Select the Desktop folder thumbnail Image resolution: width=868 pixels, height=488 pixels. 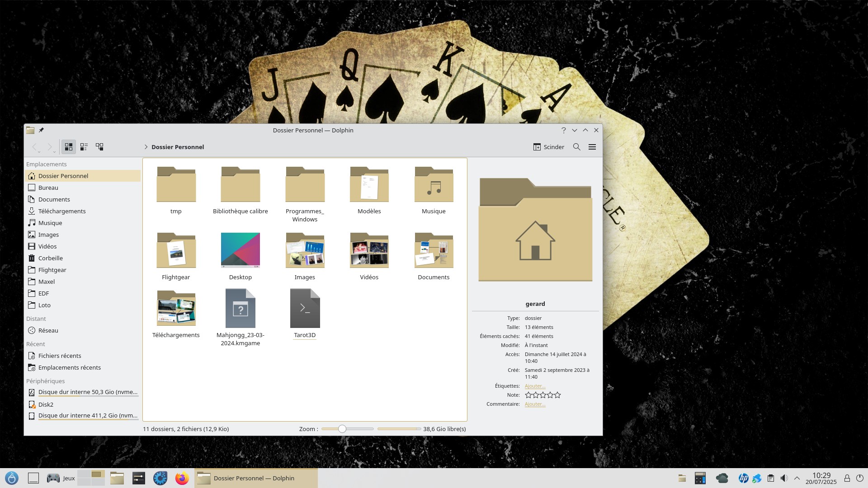241,250
